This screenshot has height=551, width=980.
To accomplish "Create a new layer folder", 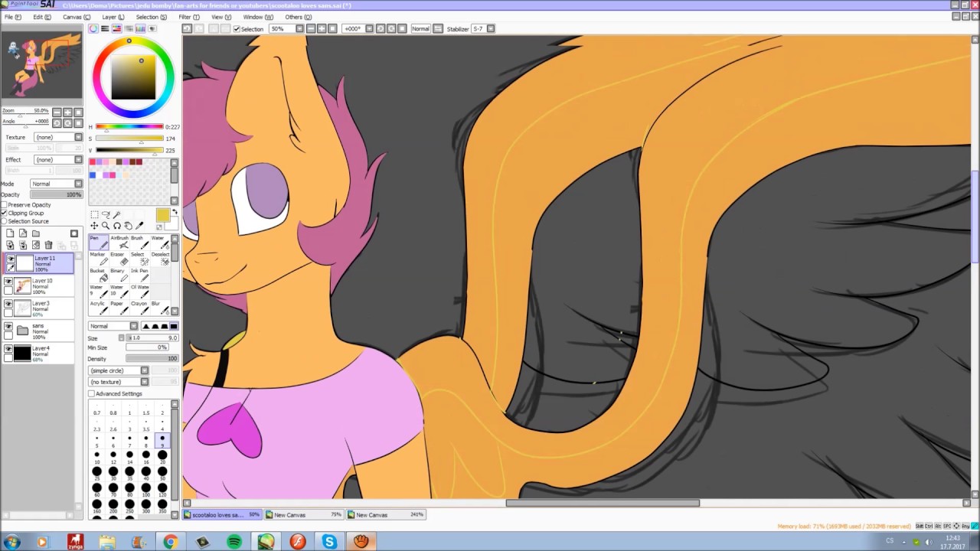I will coord(36,233).
